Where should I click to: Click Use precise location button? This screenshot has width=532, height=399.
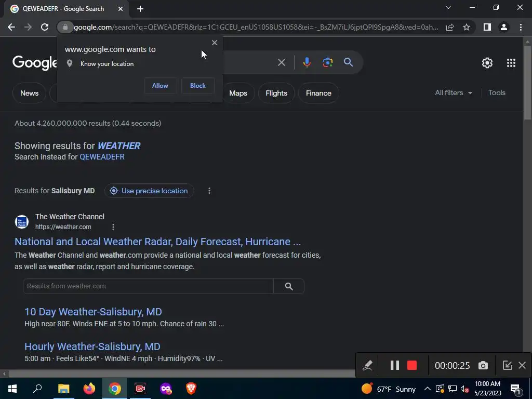[x=149, y=191]
